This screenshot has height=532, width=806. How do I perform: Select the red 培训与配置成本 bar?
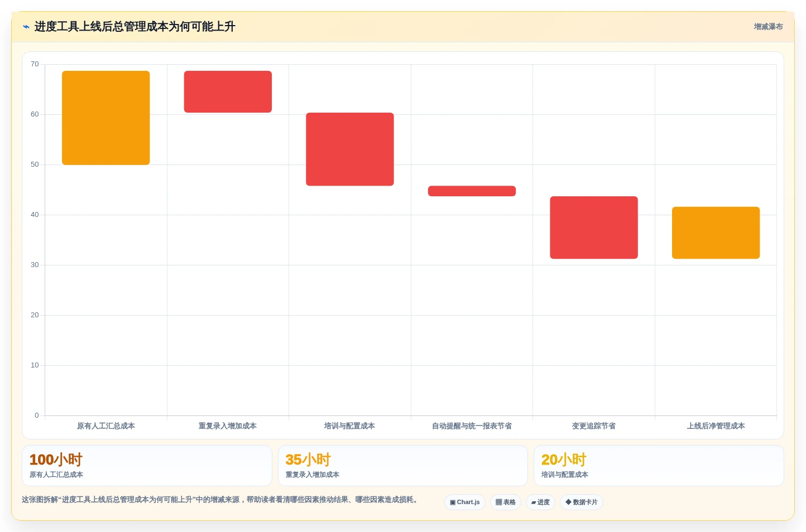coord(350,149)
